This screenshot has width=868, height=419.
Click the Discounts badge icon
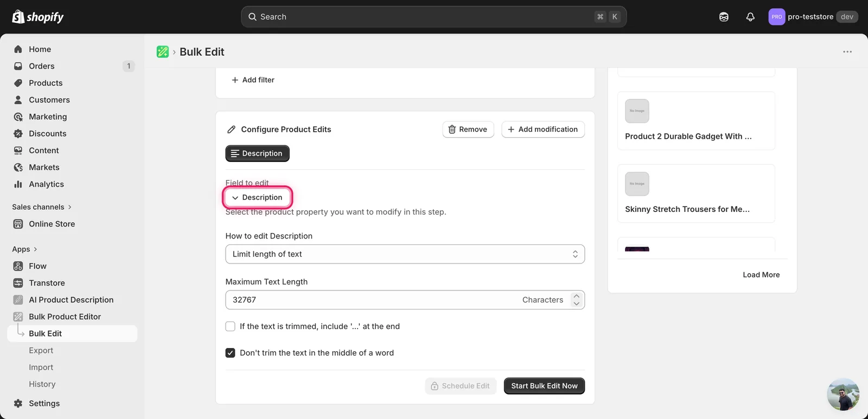point(18,133)
